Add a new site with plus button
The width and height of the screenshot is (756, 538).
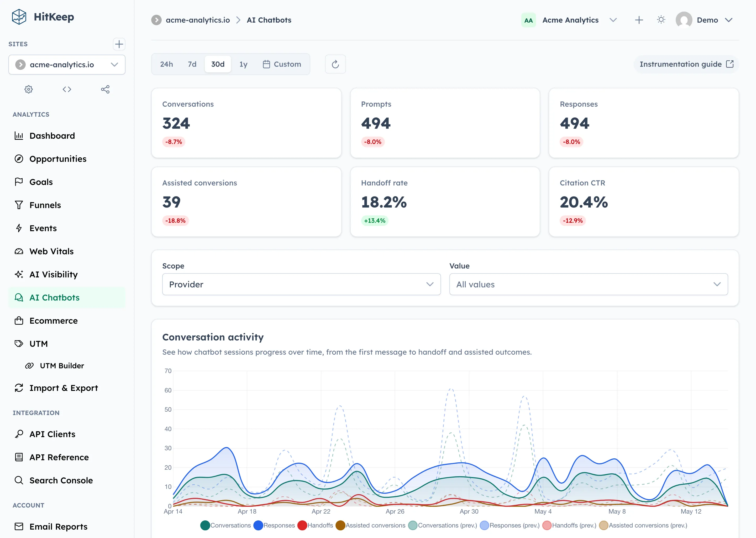[119, 44]
